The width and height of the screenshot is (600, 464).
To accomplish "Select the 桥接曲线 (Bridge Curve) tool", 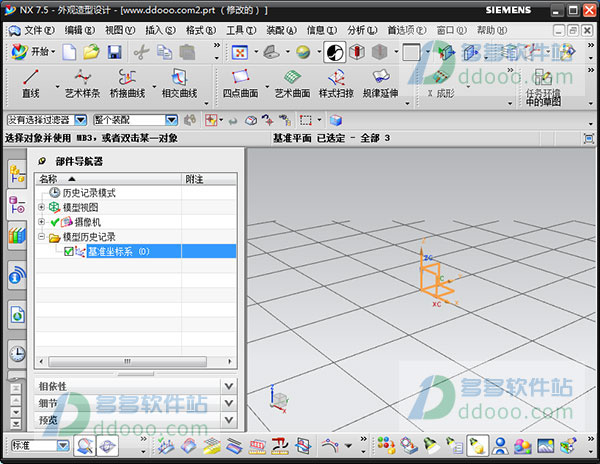I will pyautogui.click(x=127, y=84).
